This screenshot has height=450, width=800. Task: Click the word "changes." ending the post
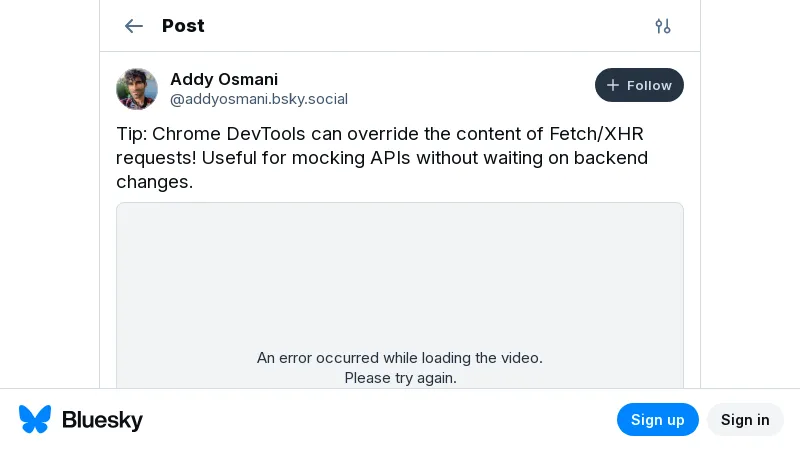pos(154,182)
